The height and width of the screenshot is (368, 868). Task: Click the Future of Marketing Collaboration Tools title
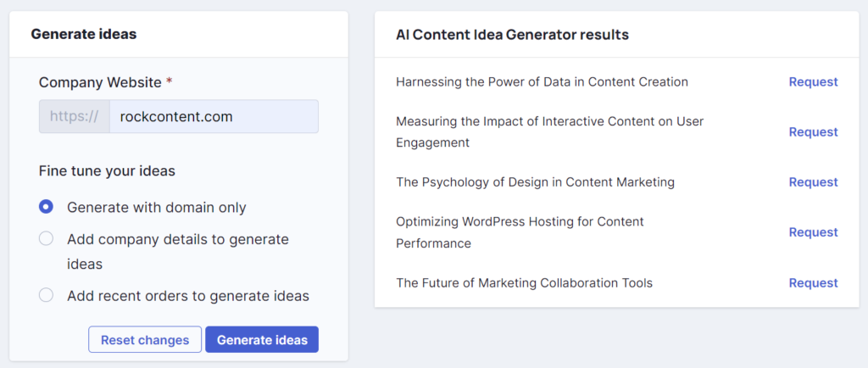tap(524, 282)
